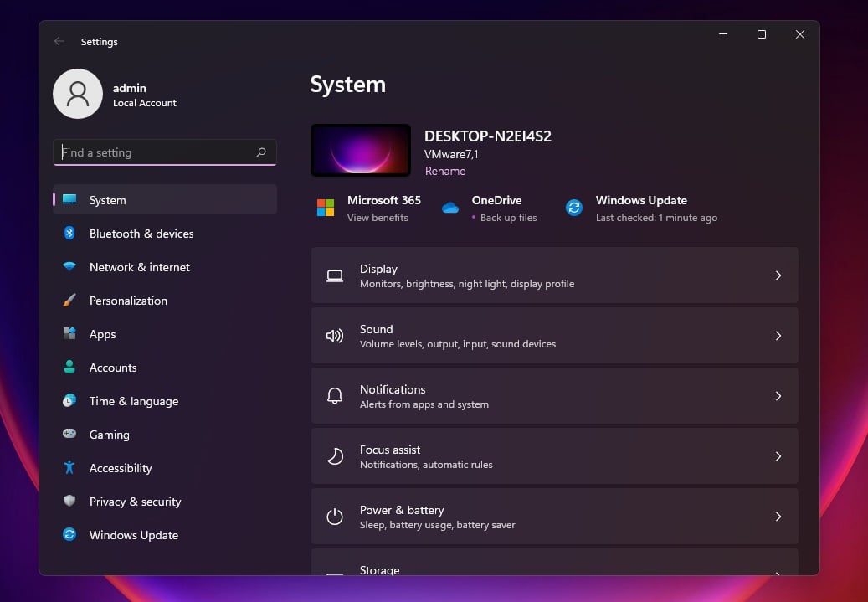Select Apps in the sidebar

(x=103, y=334)
